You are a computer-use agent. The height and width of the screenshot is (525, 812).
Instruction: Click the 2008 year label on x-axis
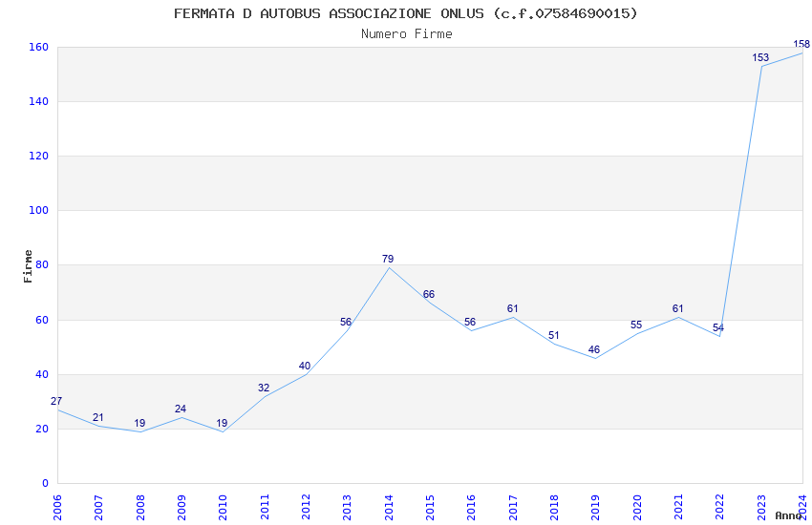(x=139, y=507)
